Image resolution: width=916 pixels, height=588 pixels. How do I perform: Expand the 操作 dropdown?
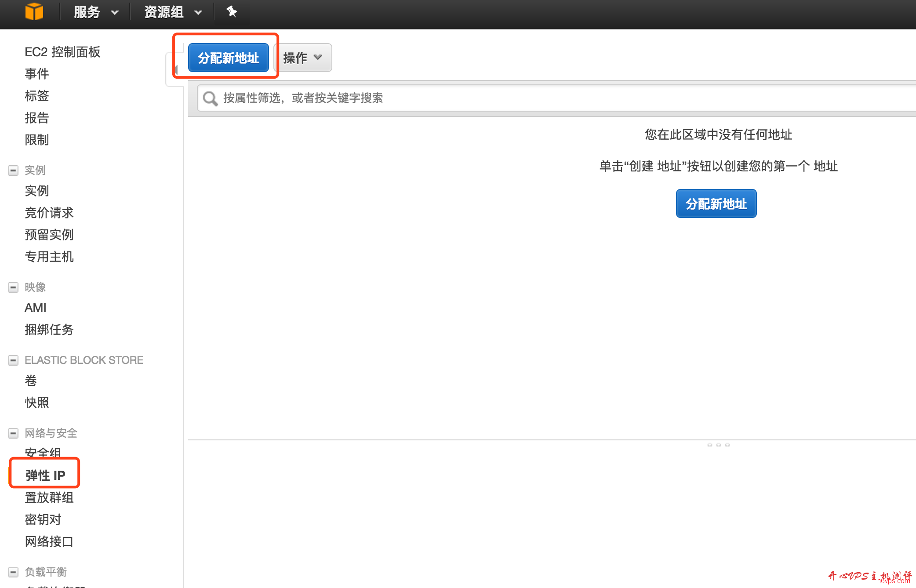302,58
